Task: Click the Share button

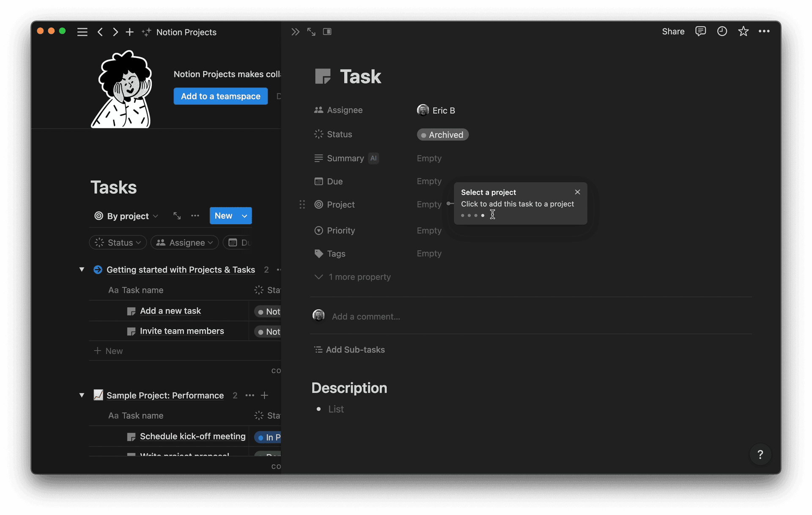Action: [673, 31]
